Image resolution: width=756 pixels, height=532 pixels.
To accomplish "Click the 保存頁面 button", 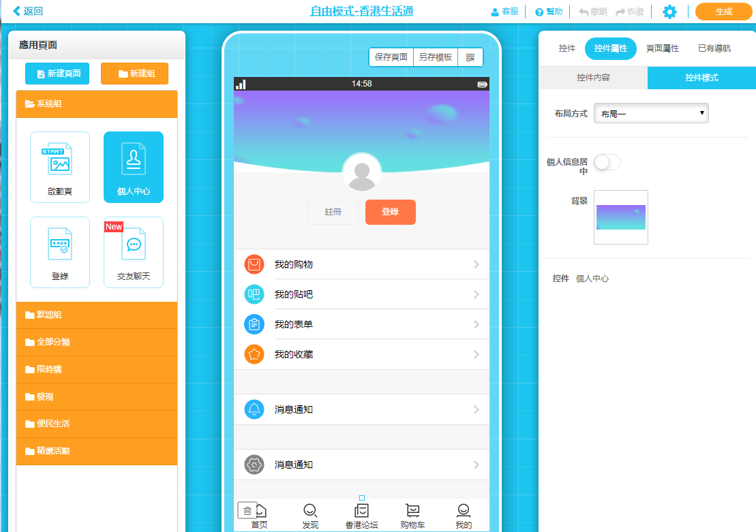I will [x=391, y=57].
